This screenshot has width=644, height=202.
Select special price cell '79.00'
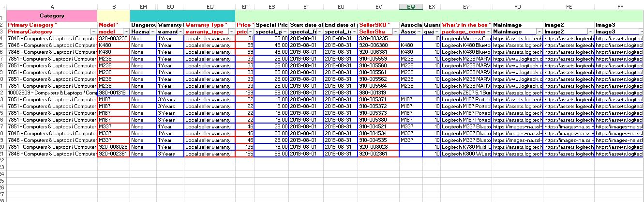point(272,147)
